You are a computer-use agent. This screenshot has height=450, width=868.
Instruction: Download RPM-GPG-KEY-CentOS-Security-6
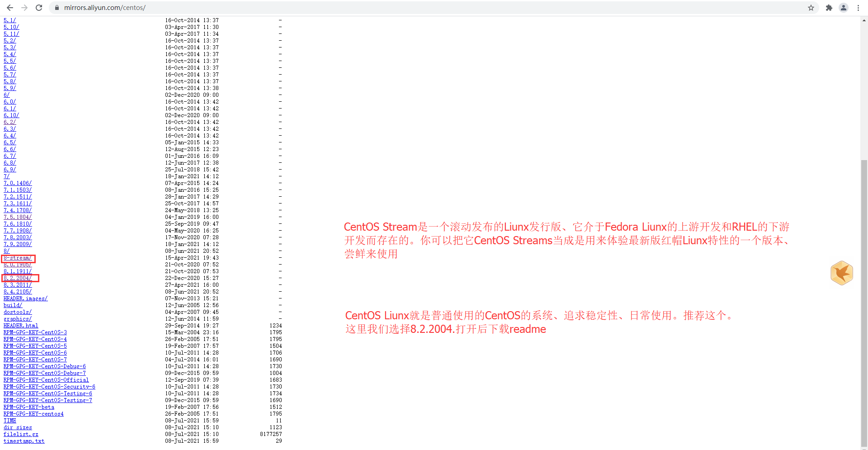49,387
